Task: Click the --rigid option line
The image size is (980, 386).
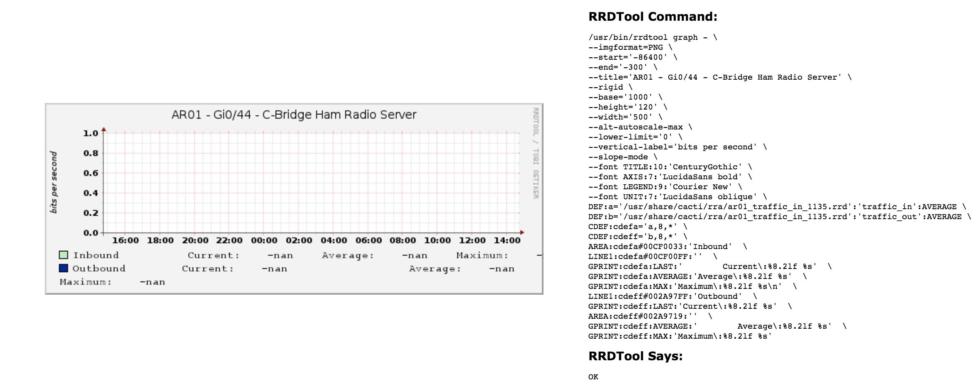Action: [610, 87]
